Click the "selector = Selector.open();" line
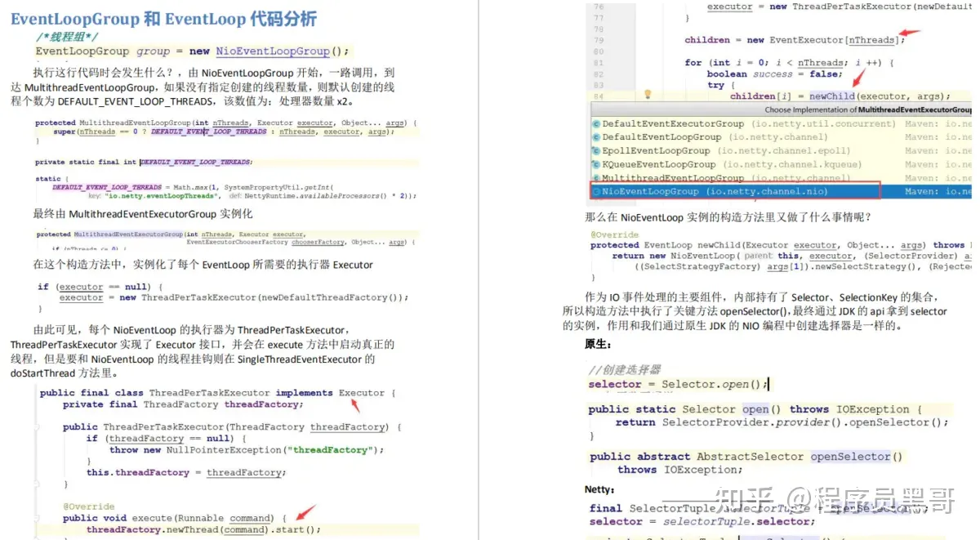Screen dimensions: 980x540 [678, 384]
